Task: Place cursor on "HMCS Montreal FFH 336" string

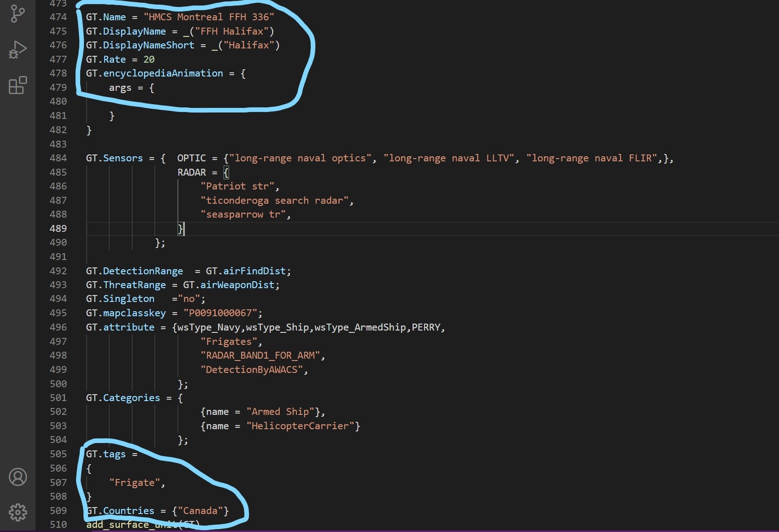Action: click(x=209, y=17)
